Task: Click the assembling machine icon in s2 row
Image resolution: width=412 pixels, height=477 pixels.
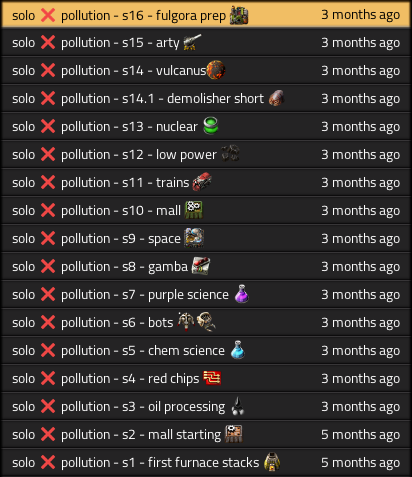Action: pos(234,434)
